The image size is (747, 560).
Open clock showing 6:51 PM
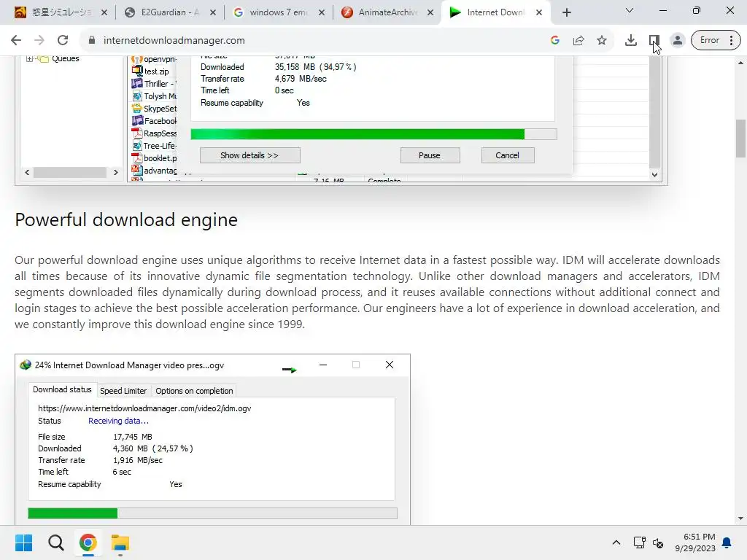pos(695,542)
